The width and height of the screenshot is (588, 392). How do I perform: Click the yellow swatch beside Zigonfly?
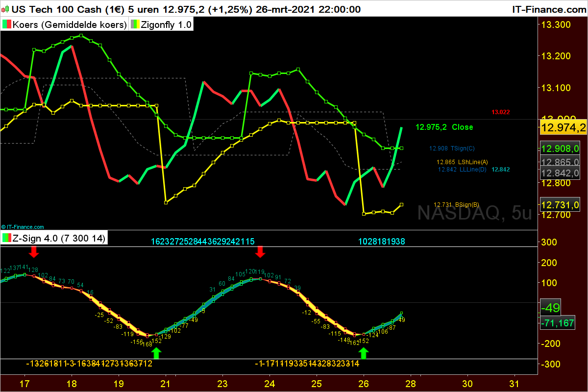134,24
